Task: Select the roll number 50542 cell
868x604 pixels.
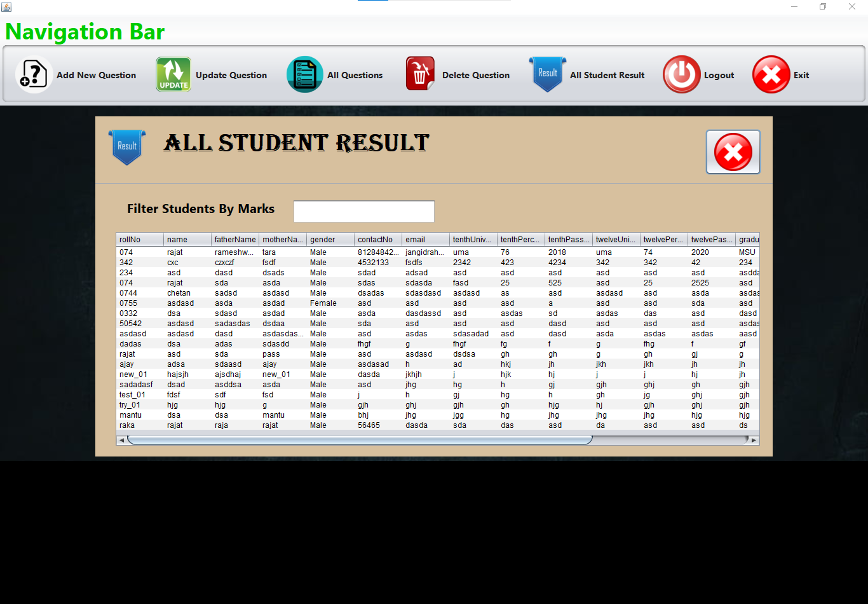Action: (140, 324)
